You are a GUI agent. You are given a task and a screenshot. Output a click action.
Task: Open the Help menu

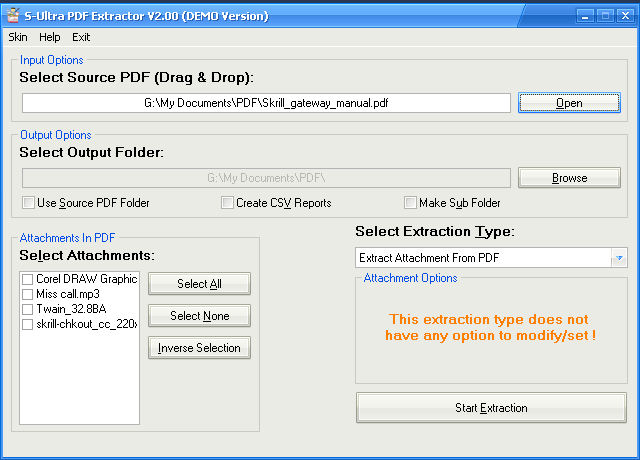tap(49, 37)
